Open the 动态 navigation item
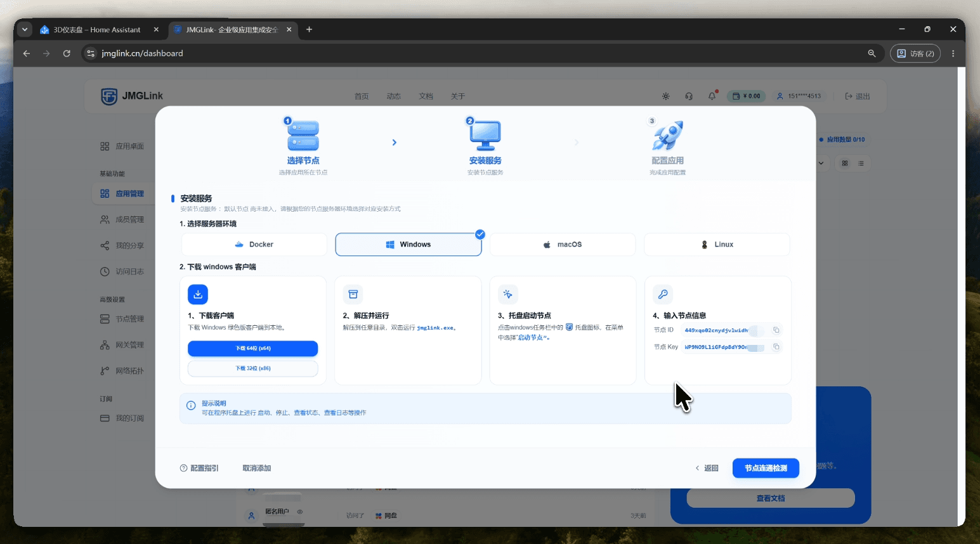The width and height of the screenshot is (980, 544). point(394,96)
